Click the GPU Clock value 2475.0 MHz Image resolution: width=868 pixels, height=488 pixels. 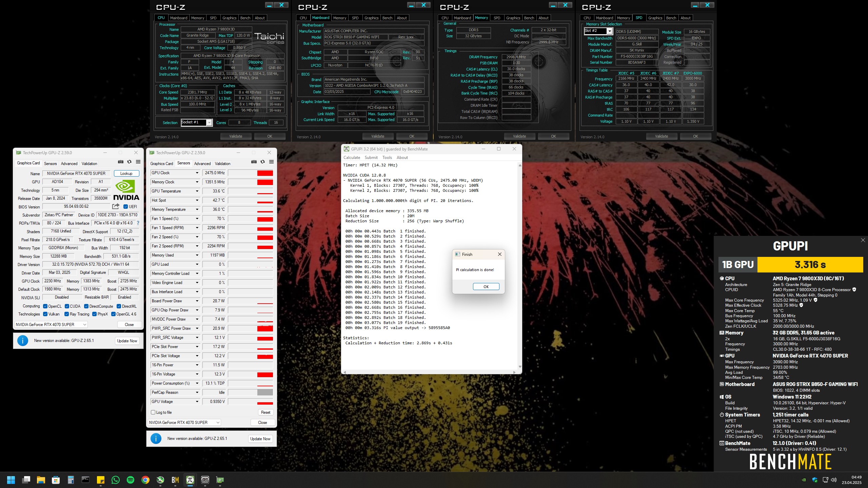tap(214, 173)
